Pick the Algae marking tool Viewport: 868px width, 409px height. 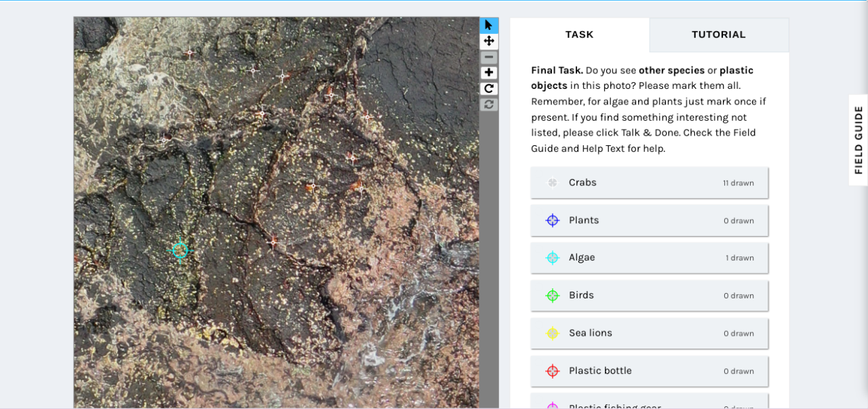point(650,258)
